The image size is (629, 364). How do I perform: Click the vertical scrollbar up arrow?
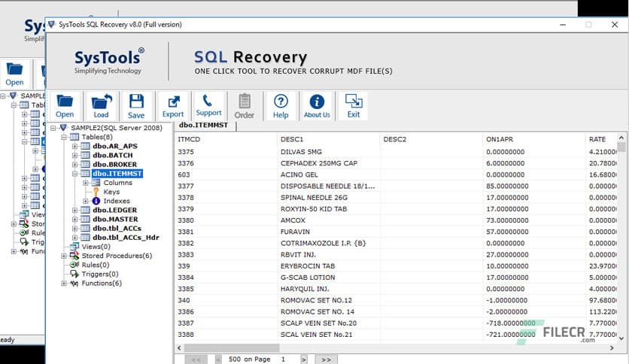click(621, 137)
